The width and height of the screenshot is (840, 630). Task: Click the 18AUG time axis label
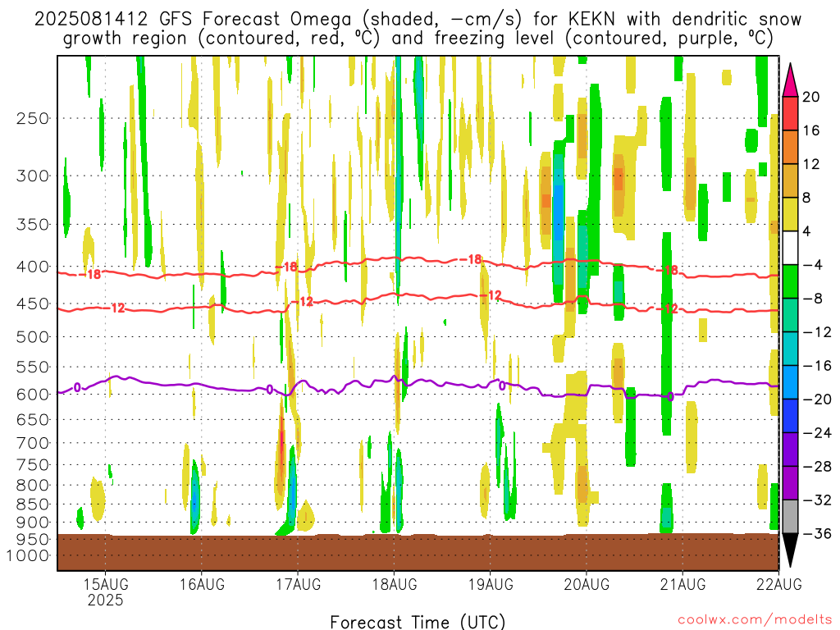(395, 584)
